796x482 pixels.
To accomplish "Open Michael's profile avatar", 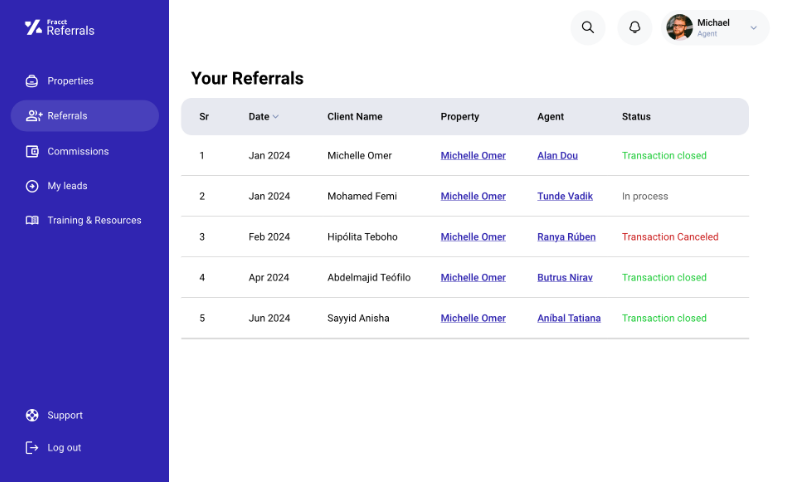I will pyautogui.click(x=679, y=27).
